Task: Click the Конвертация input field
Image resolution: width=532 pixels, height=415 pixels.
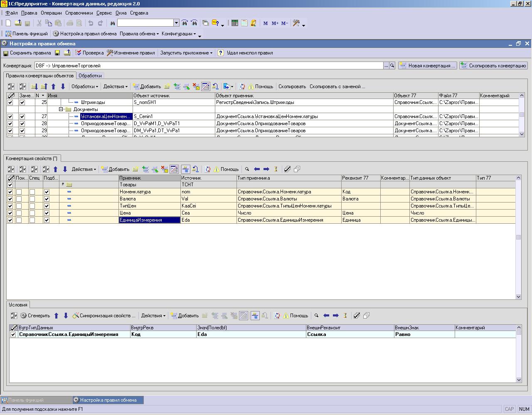Action: 208,66
